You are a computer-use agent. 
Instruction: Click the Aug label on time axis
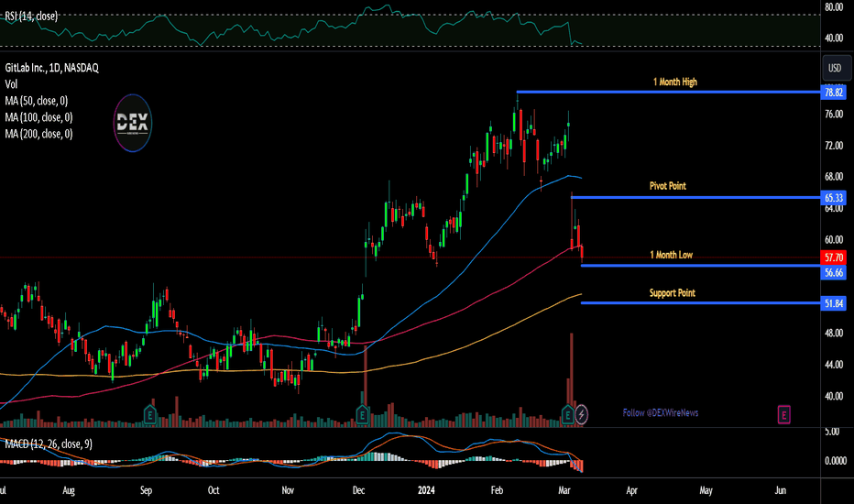69,490
